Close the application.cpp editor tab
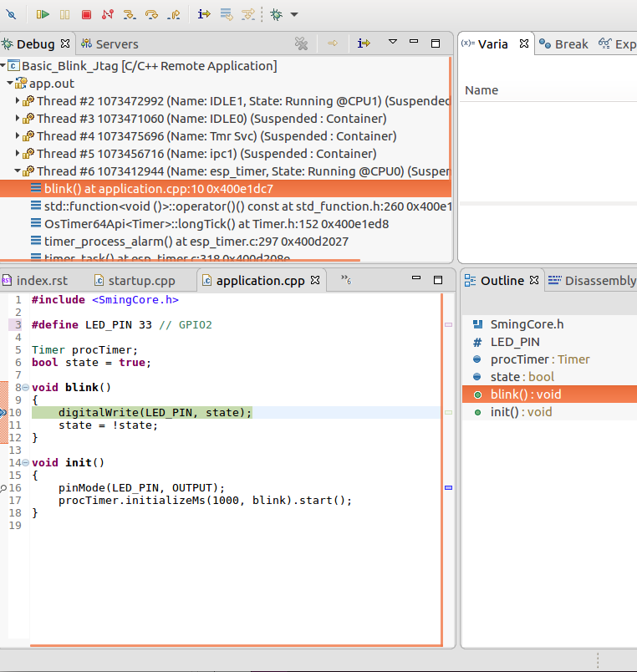The width and height of the screenshot is (637, 672). pos(315,281)
